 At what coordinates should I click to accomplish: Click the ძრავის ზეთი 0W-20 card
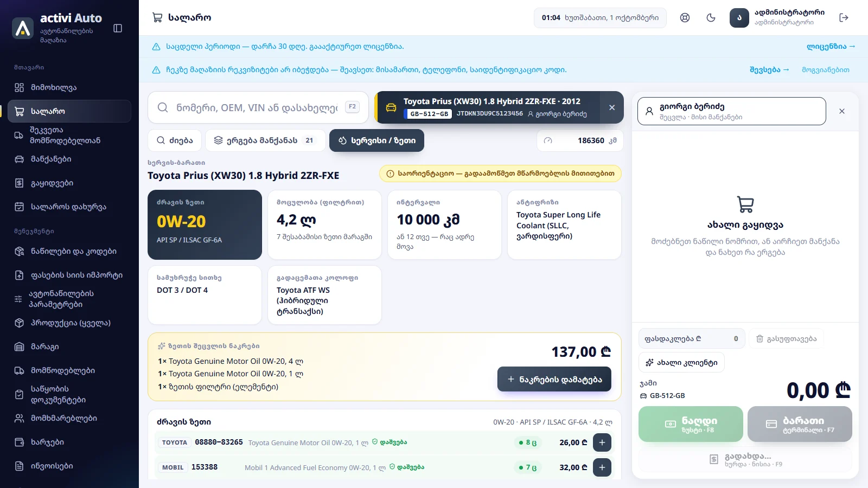(x=205, y=224)
